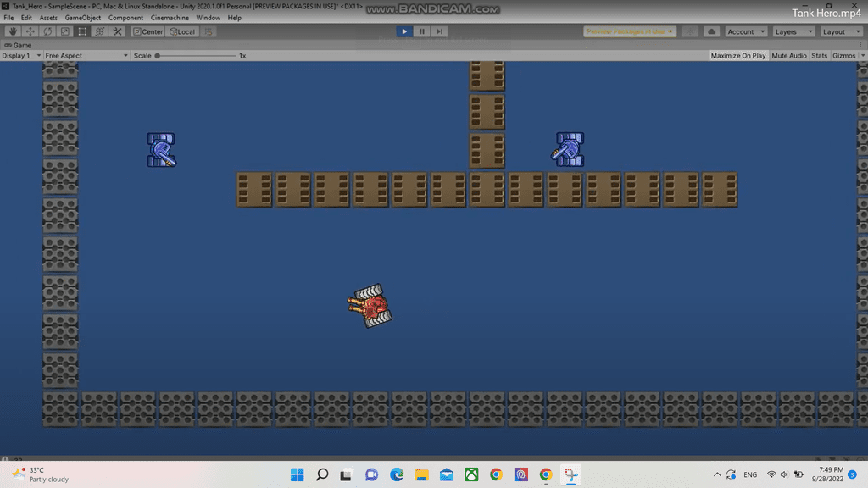Open Display 1 dropdown
Image resolution: width=868 pixels, height=488 pixels.
(21, 55)
